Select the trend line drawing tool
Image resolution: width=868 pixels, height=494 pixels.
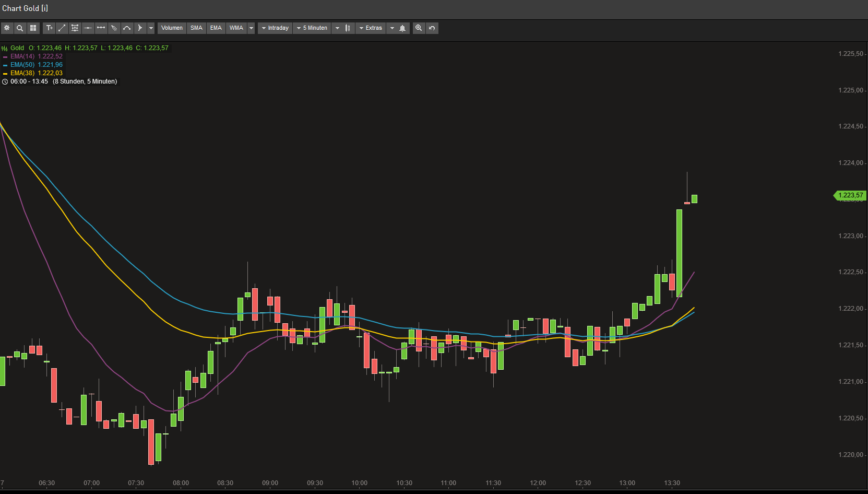tap(62, 28)
